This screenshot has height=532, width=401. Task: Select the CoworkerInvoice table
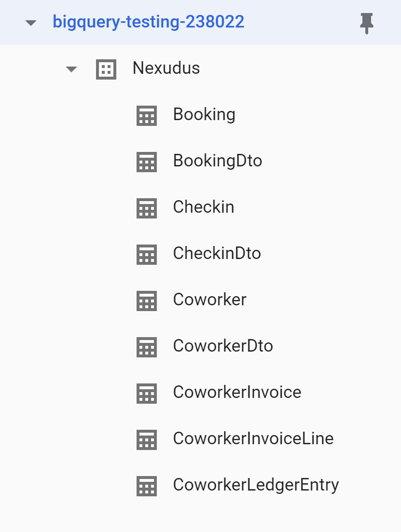[x=237, y=392]
